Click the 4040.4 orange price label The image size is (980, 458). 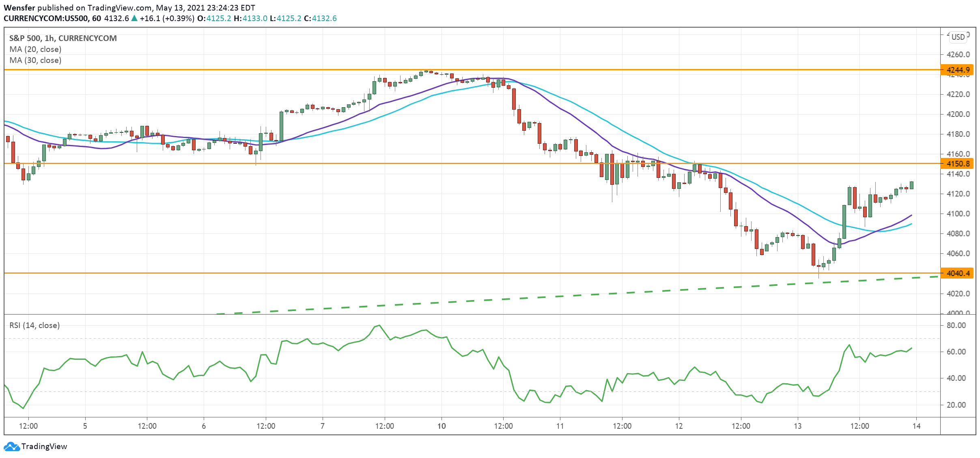tap(958, 273)
